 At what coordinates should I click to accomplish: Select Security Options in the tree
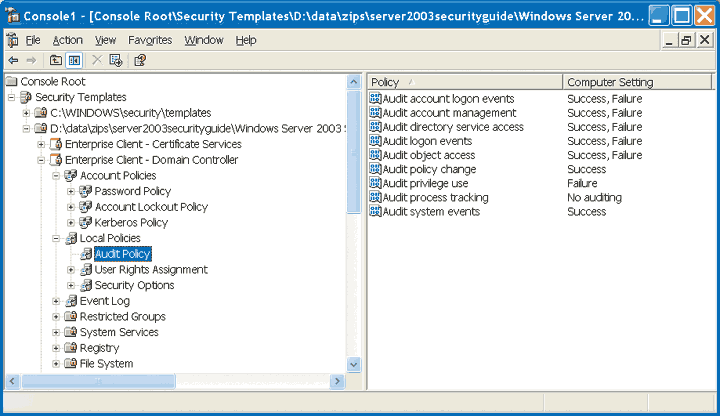click(x=134, y=285)
